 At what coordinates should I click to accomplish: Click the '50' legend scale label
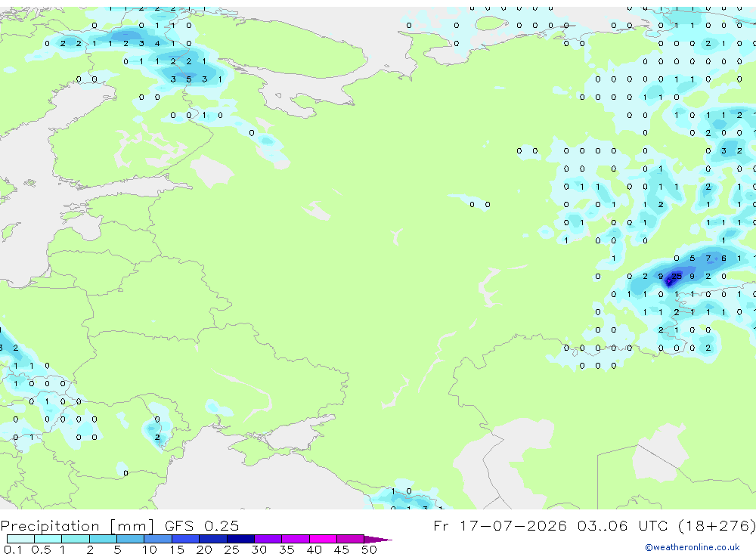pyautogui.click(x=369, y=549)
